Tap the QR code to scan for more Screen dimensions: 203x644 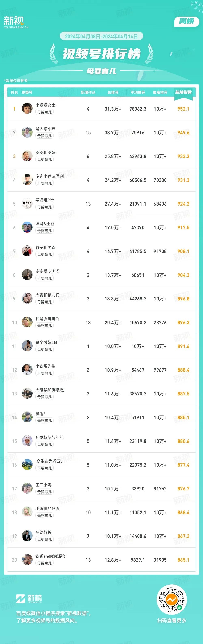(x=172, y=600)
